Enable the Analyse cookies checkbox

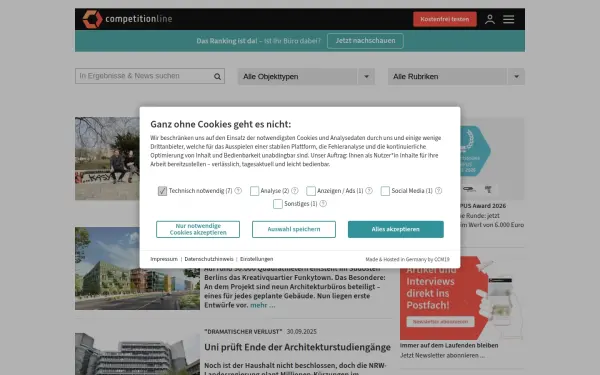254,191
